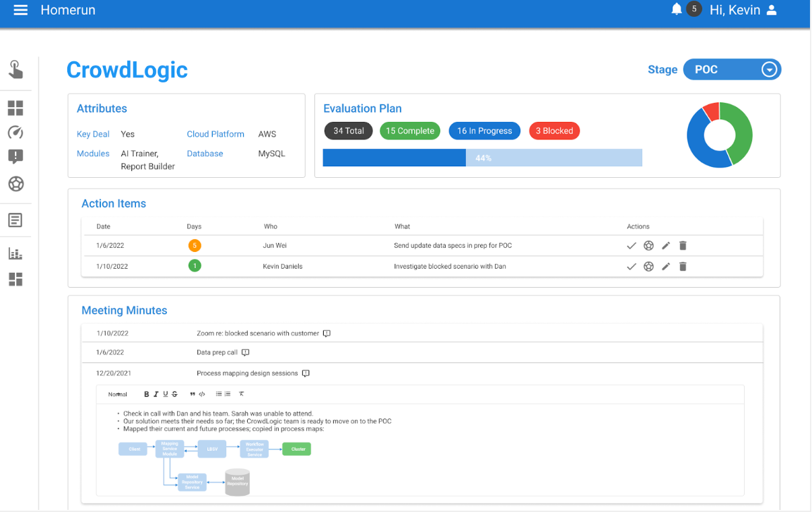
Task: Open the Stage POC dropdown
Action: click(732, 69)
